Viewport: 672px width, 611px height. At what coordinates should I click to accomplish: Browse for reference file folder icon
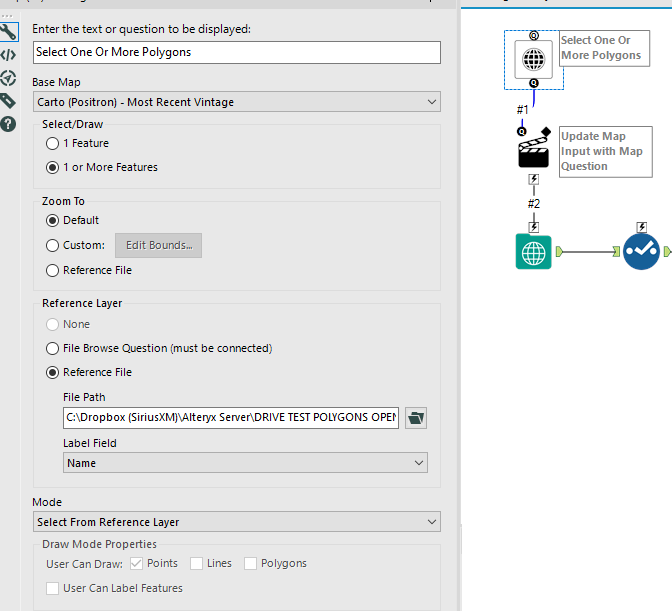(x=416, y=418)
